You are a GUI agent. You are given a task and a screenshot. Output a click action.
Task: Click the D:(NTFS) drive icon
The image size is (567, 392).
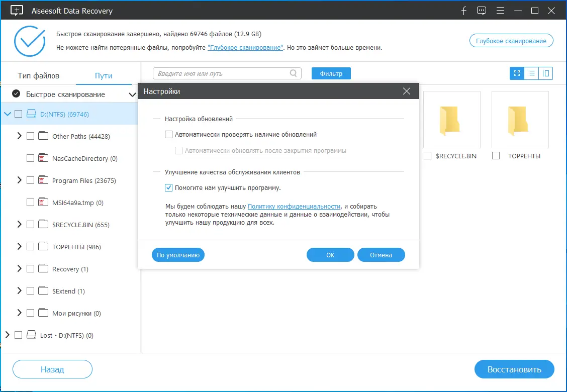click(32, 114)
